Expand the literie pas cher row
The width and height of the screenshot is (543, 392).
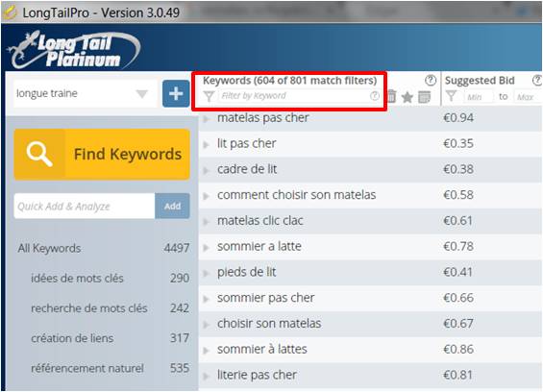point(207,376)
